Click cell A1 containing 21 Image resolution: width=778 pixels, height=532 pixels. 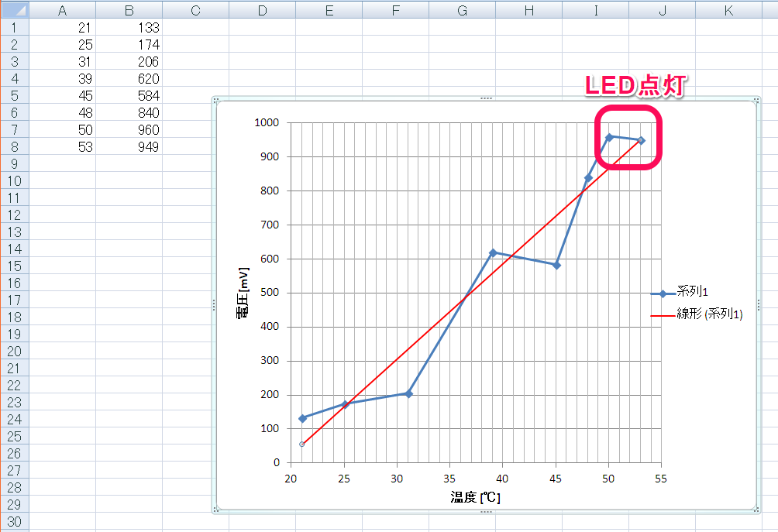[62, 27]
